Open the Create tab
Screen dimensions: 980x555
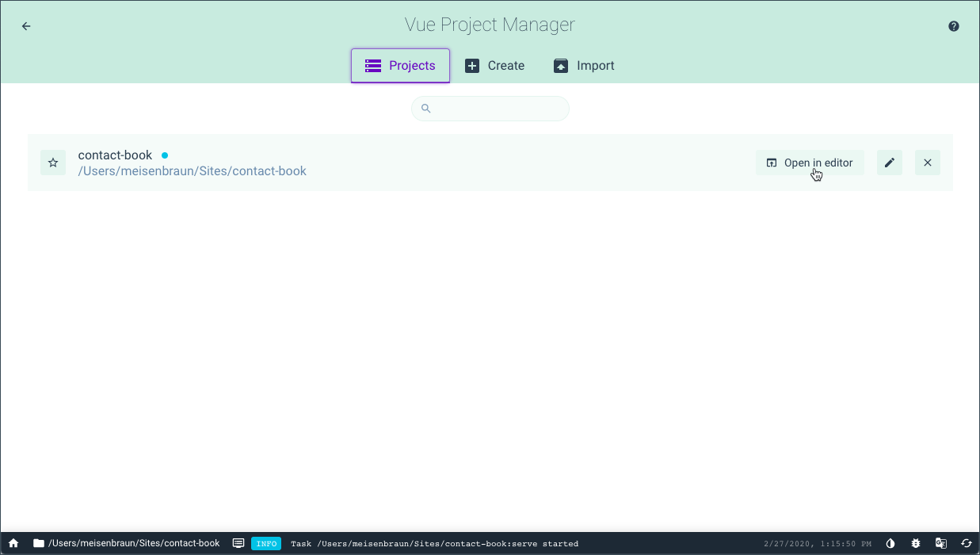(495, 66)
